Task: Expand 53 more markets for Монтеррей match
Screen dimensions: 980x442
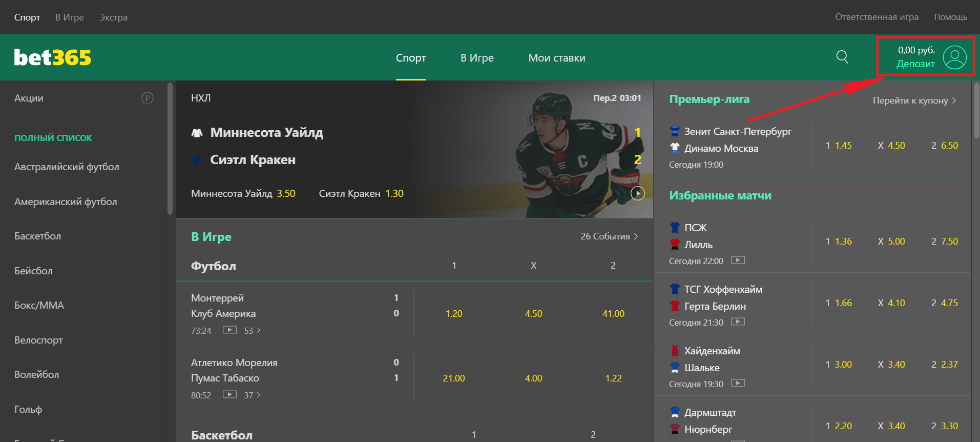Action: pyautogui.click(x=252, y=331)
